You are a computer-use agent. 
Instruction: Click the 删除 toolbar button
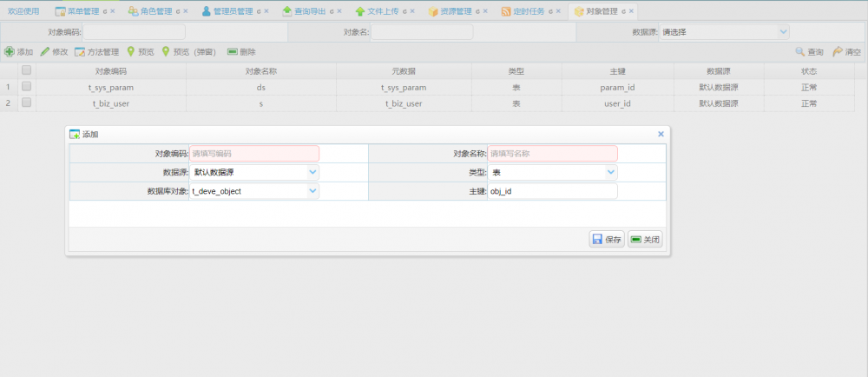click(242, 52)
